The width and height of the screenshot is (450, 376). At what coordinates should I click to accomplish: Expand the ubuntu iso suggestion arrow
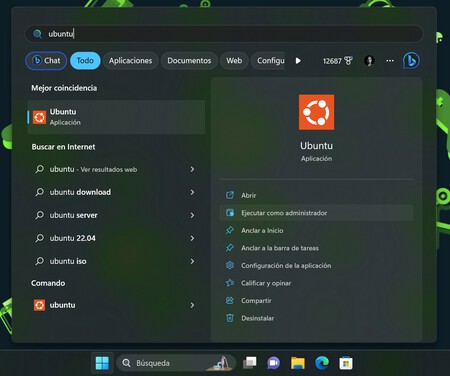click(x=192, y=261)
